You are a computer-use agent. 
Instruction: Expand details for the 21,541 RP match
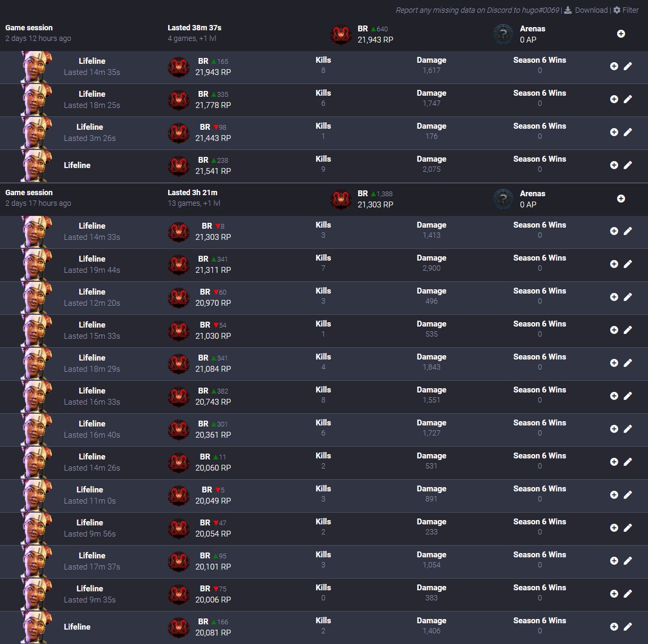point(614,165)
